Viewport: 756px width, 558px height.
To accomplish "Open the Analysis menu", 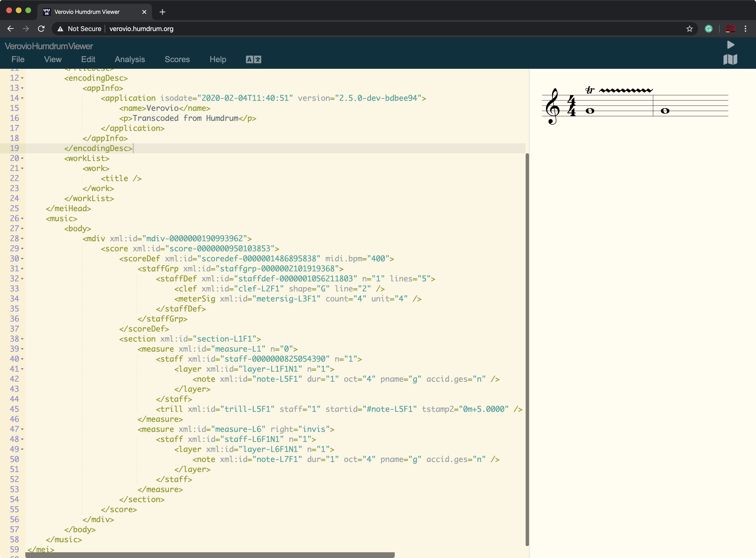I will point(130,59).
